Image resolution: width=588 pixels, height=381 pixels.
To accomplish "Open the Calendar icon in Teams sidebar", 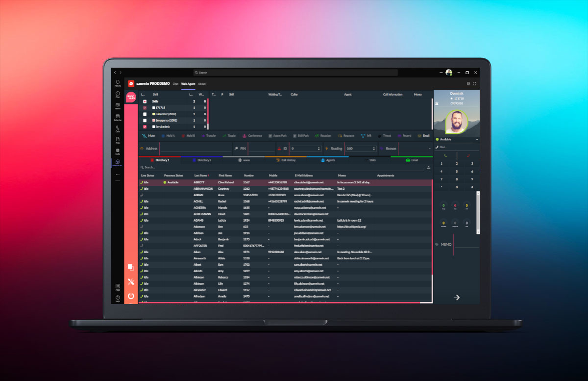I will point(118,118).
